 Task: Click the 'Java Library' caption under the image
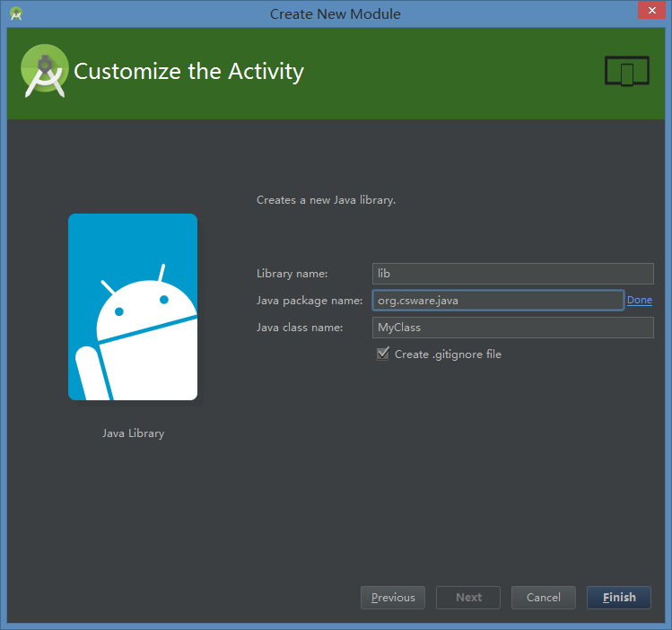(x=133, y=433)
